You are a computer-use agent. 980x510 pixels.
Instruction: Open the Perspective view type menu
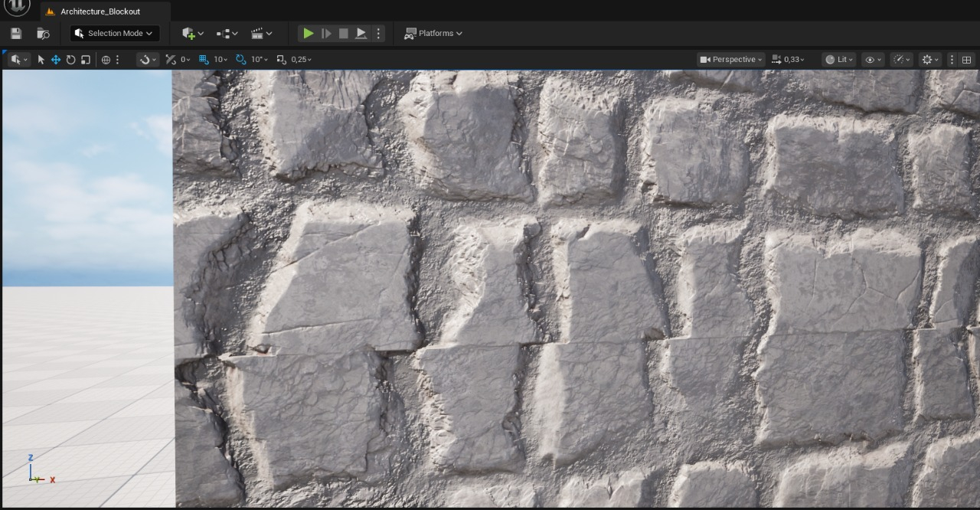click(x=731, y=59)
